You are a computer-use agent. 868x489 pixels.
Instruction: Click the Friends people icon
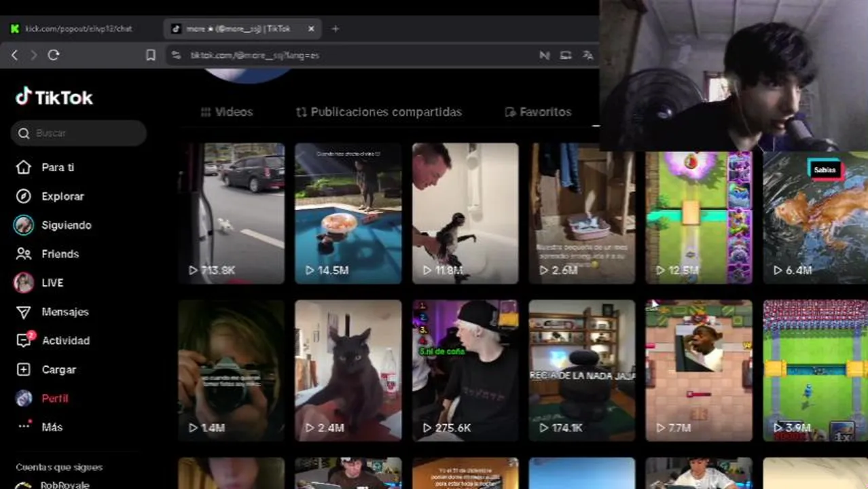pyautogui.click(x=24, y=254)
